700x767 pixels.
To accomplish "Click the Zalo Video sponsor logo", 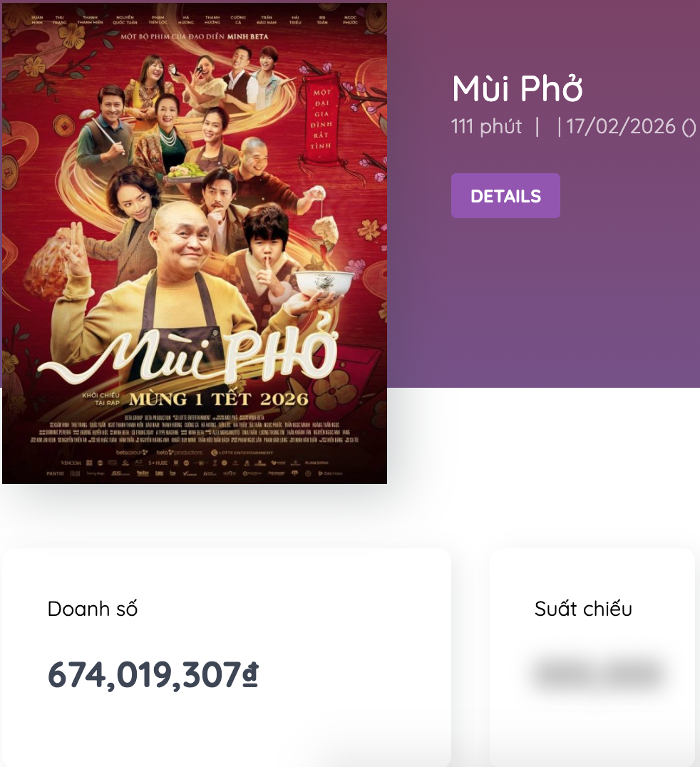I will pos(334,473).
